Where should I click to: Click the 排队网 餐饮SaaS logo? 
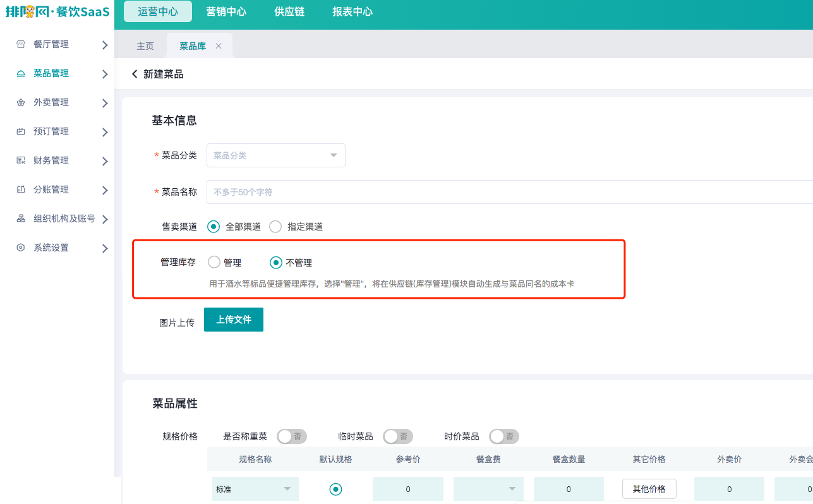click(57, 11)
